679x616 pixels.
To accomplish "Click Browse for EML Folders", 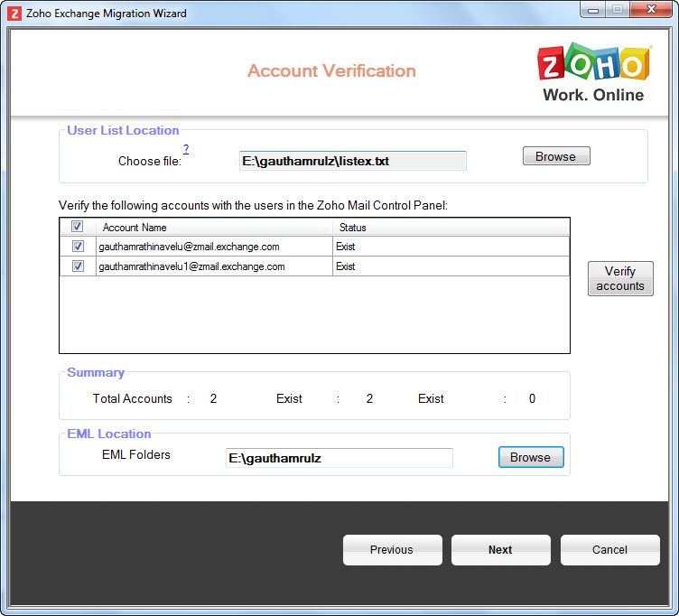I will pos(531,457).
